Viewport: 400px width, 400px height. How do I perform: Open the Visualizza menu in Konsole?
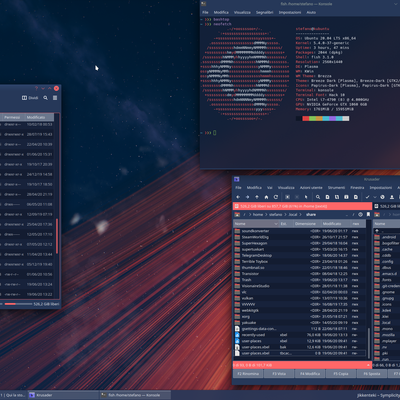pos(242,12)
